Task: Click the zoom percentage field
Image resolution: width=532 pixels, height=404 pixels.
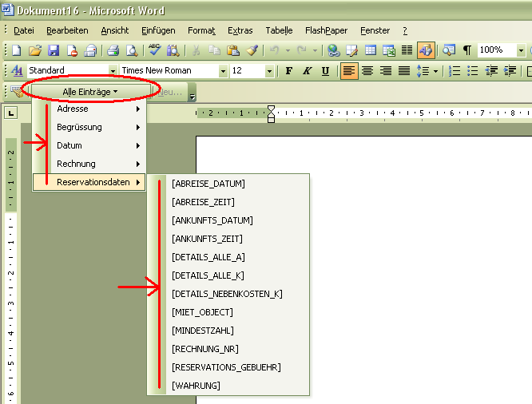Action: pyautogui.click(x=496, y=50)
